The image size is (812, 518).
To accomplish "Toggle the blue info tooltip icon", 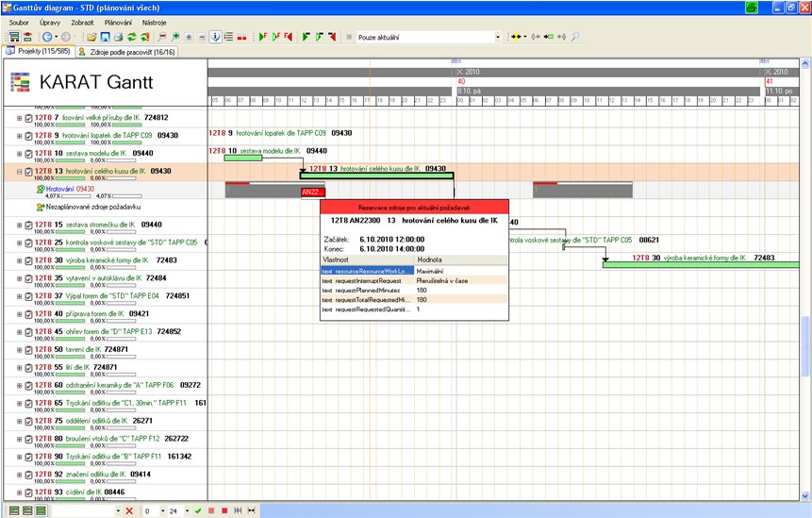I will pyautogui.click(x=216, y=37).
